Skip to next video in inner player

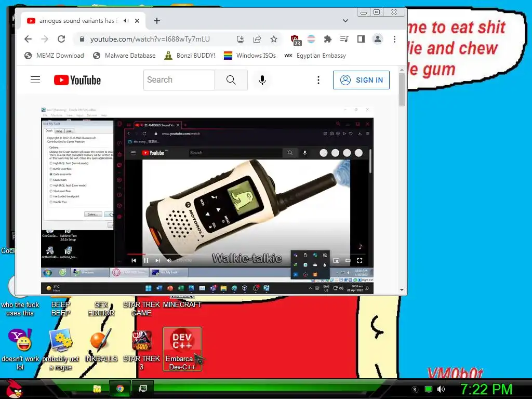[x=157, y=260]
